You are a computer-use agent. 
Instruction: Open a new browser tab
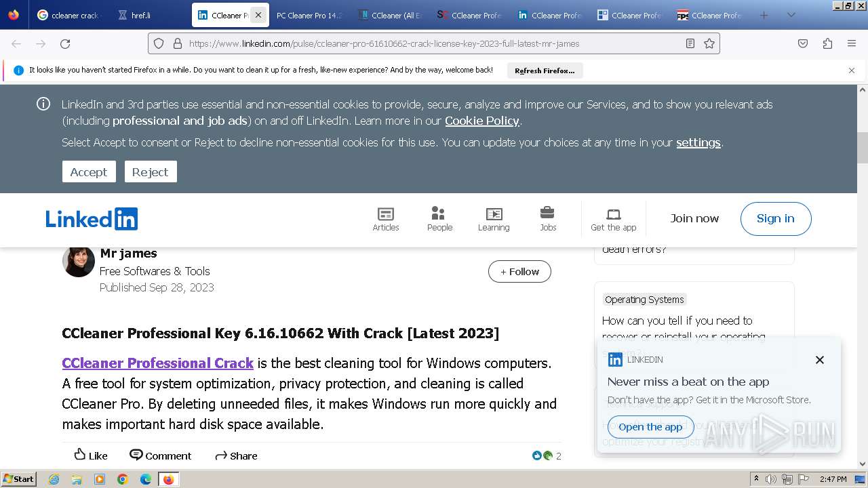pyautogui.click(x=764, y=15)
